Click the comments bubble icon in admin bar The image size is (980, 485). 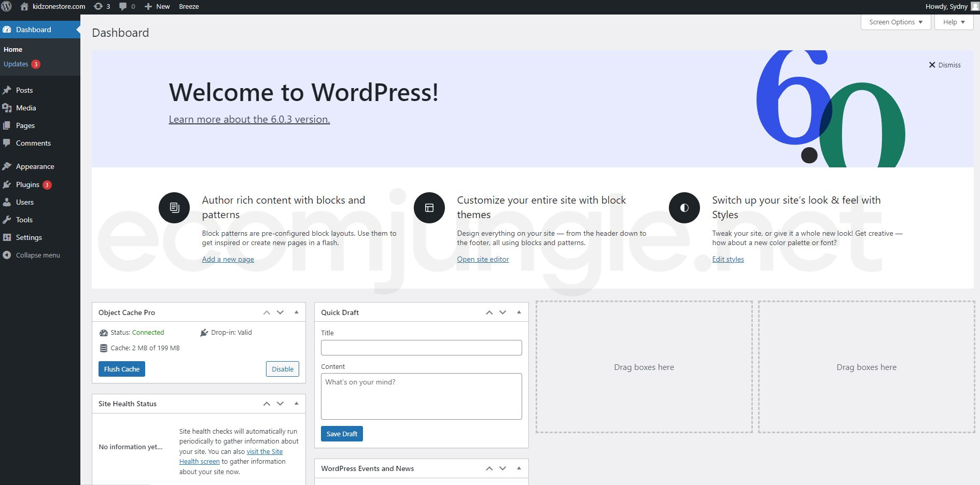[123, 7]
